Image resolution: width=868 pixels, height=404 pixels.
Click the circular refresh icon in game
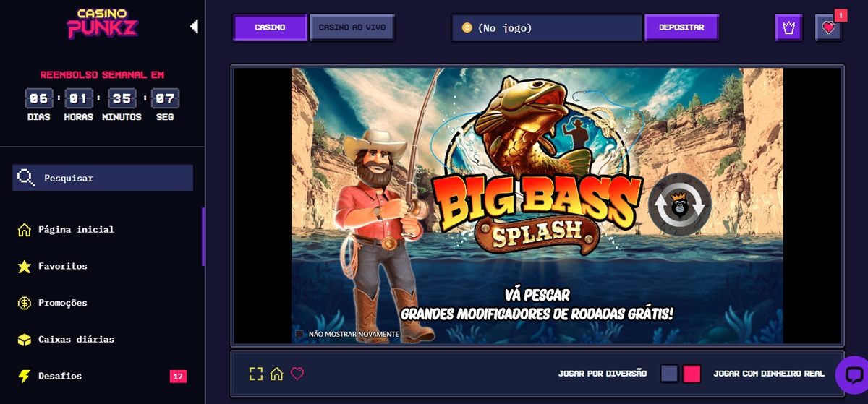(679, 205)
